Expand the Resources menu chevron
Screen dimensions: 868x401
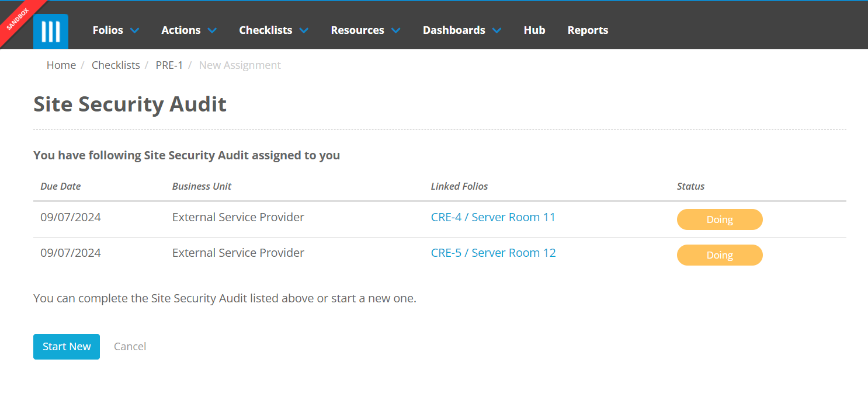tap(397, 30)
